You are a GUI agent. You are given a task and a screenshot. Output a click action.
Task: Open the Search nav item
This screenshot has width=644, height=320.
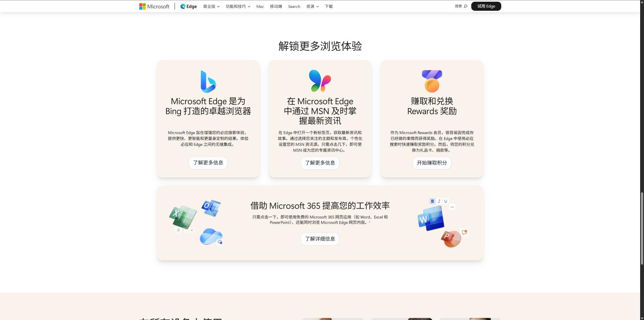coord(294,6)
